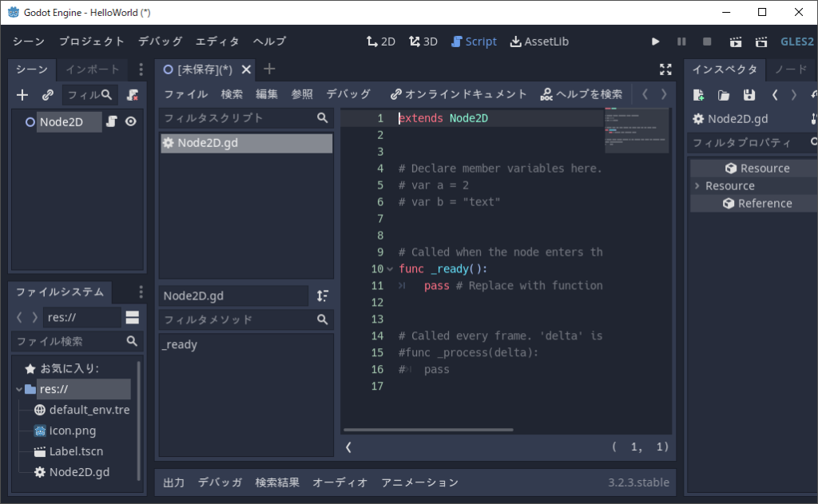Viewport: 818px width, 504px height.
Task: Collapse the res:// folder in FileSystem
Action: coord(18,389)
